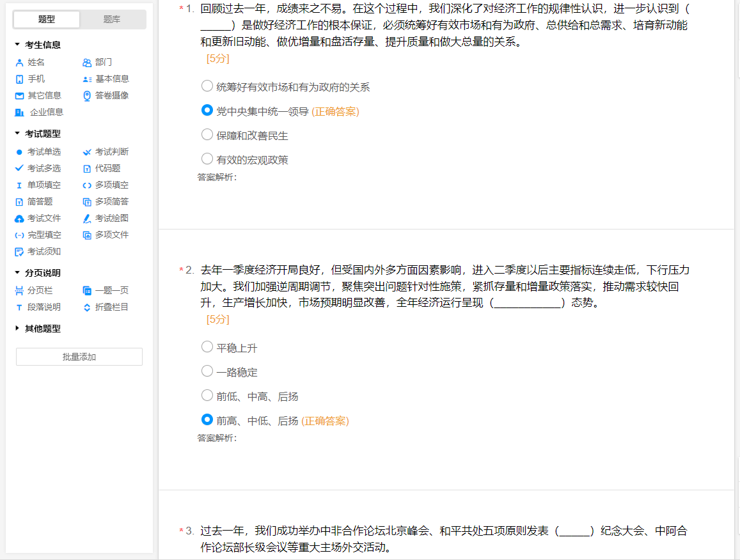Click the 姓名 person icon
740x560 pixels.
19,63
